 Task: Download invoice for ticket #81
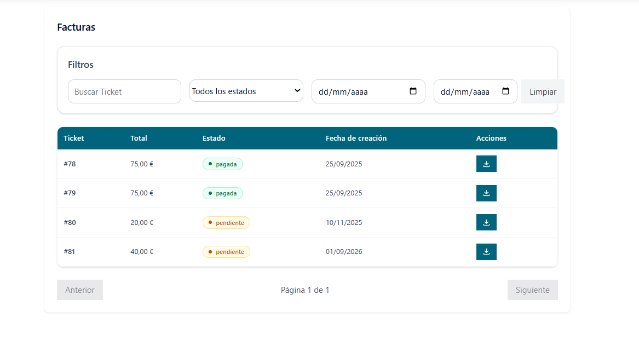point(486,252)
